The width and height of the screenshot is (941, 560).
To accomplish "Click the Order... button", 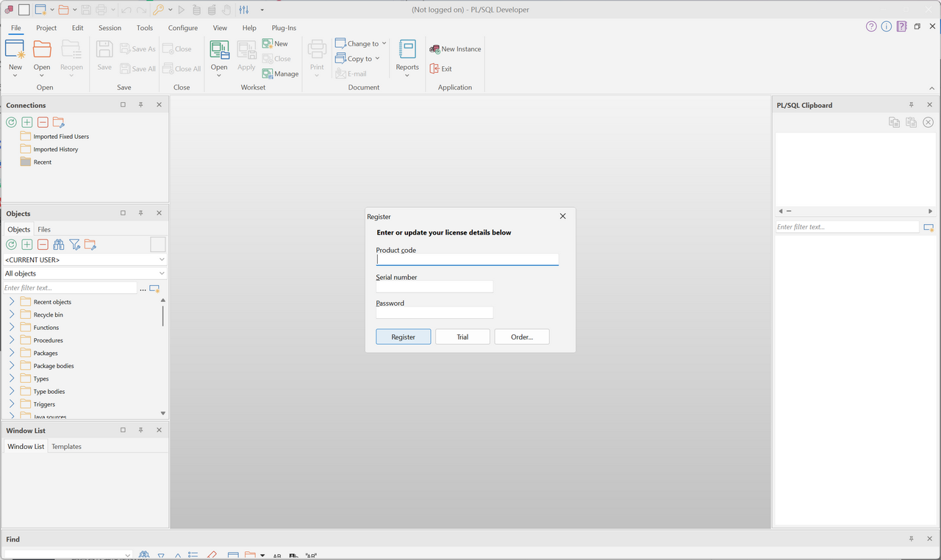I will click(521, 337).
